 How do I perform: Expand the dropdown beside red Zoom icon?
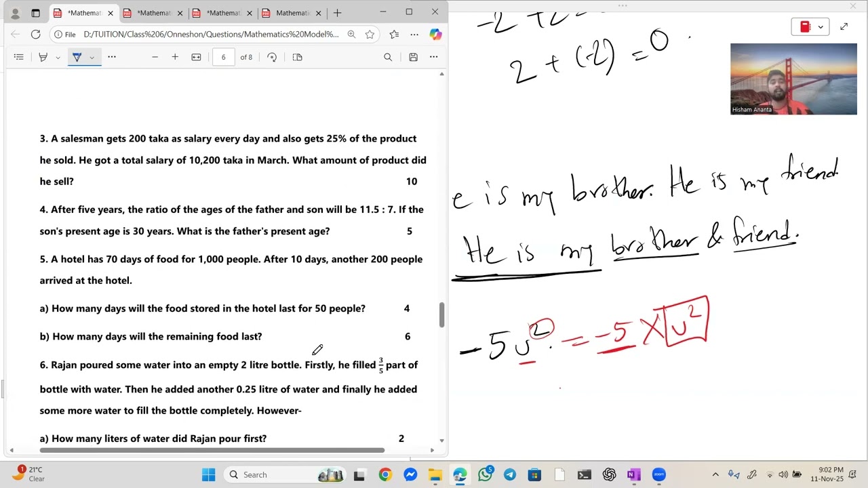[x=821, y=27]
